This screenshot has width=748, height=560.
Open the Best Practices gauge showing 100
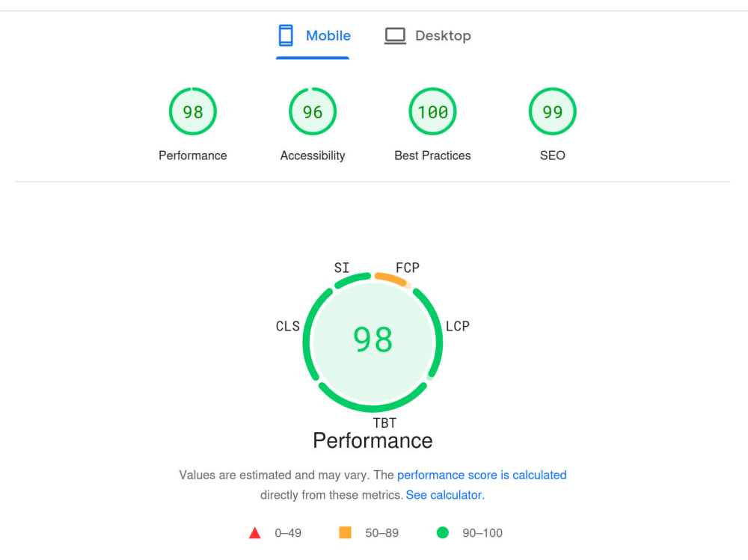tap(432, 111)
